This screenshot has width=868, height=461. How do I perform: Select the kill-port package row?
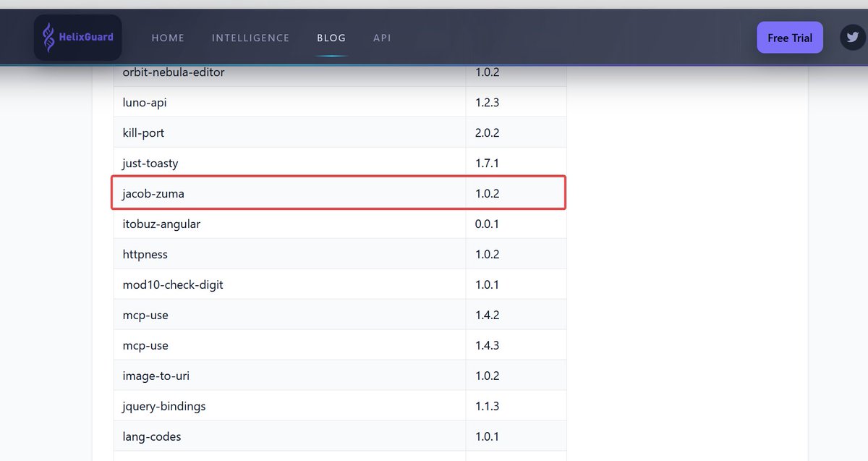[x=340, y=133]
